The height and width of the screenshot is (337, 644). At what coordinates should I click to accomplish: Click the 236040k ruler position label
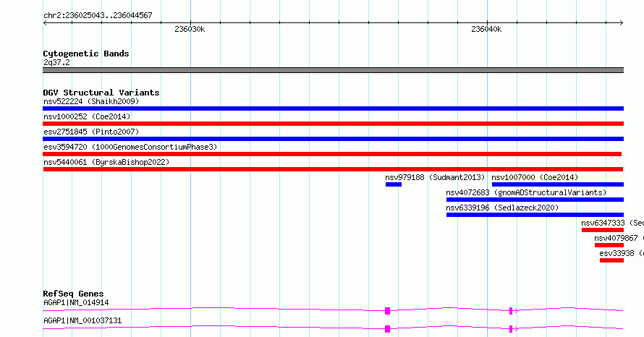coord(486,29)
